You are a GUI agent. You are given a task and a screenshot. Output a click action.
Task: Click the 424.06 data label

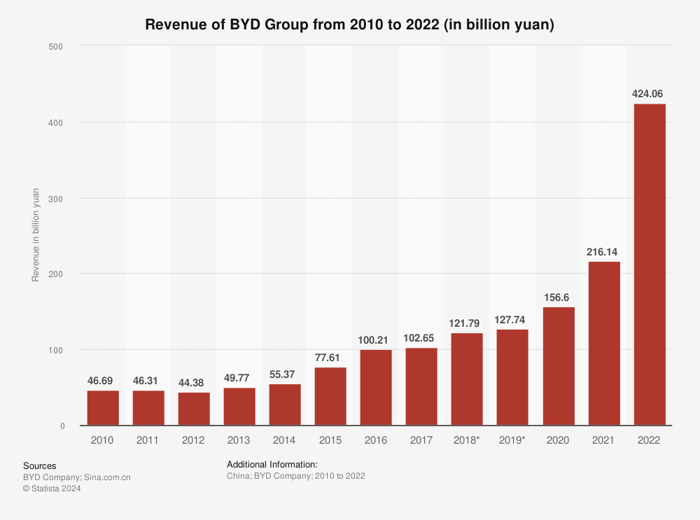pos(648,94)
